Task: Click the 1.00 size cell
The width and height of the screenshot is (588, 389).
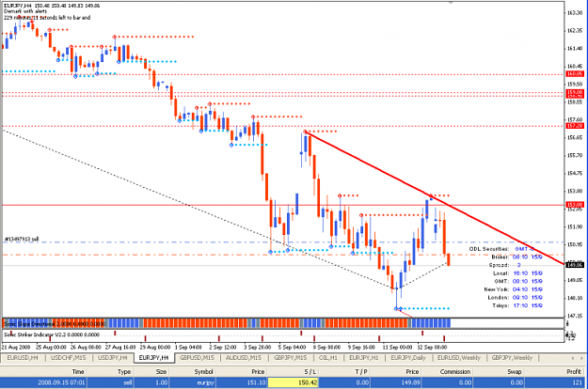Action: pos(151,382)
